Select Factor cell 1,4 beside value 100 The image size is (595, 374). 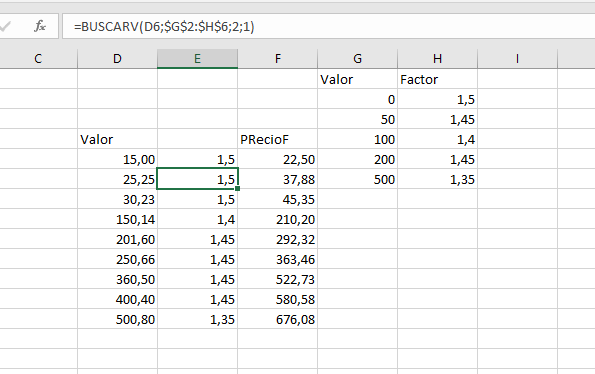pyautogui.click(x=437, y=139)
